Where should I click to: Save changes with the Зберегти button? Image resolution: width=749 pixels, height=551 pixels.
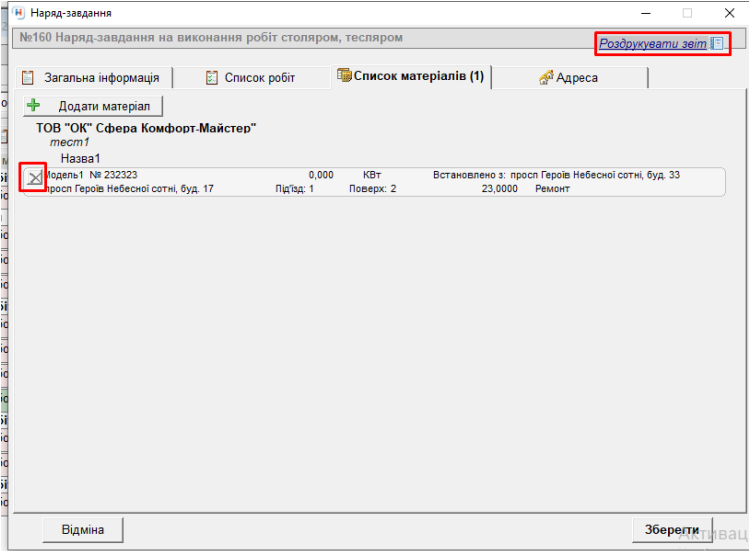[672, 529]
